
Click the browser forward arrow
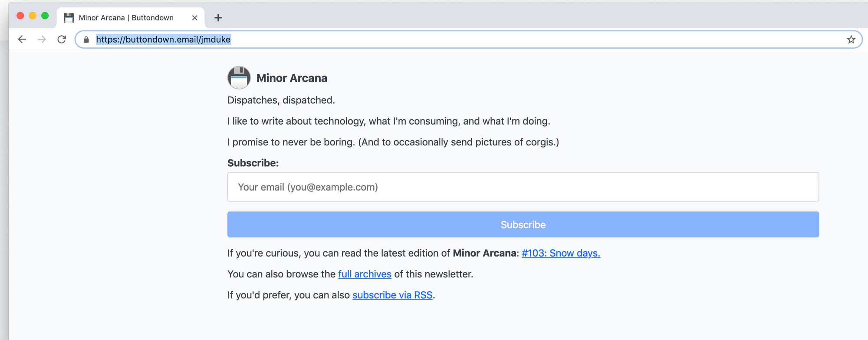[x=42, y=40]
